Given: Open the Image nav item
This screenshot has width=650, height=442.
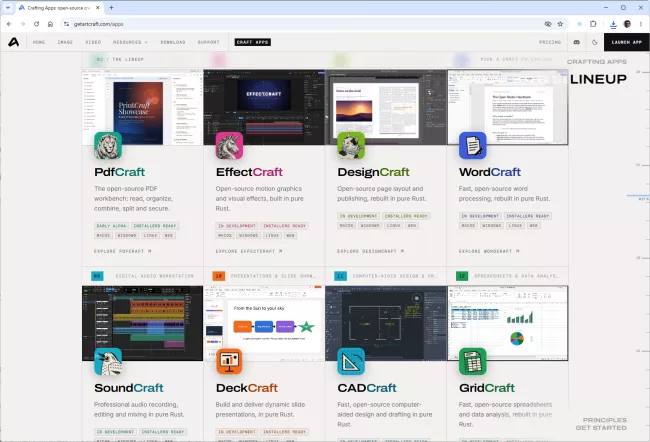Looking at the screenshot, I should (65, 42).
